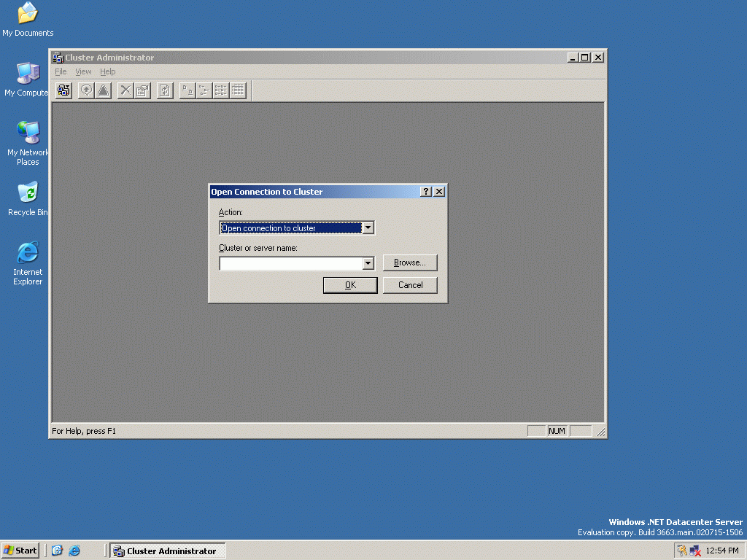This screenshot has height=560, width=747.
Task: Click the Delete (X) toolbar icon
Action: tap(126, 90)
